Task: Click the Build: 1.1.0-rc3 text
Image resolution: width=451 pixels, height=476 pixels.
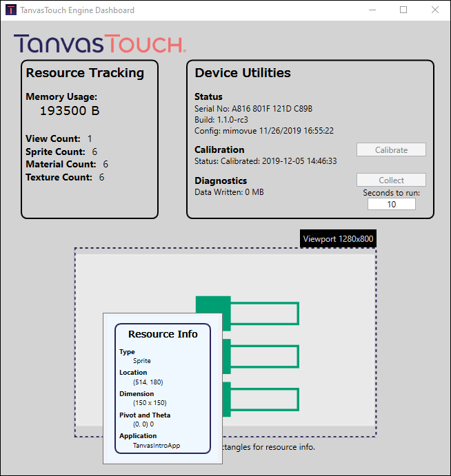Action: click(221, 120)
